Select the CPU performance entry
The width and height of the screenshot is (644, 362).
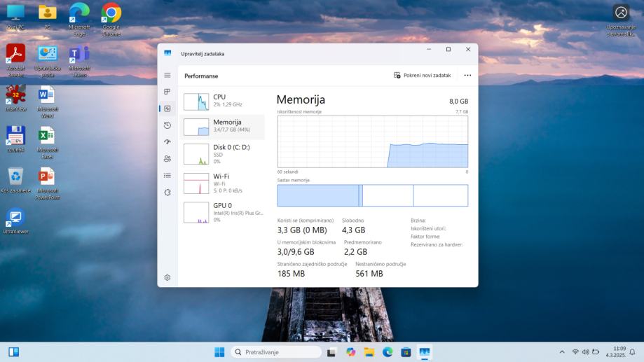click(x=224, y=102)
